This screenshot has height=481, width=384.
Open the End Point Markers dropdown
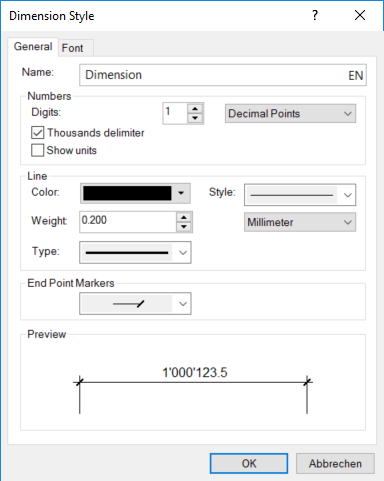(135, 304)
